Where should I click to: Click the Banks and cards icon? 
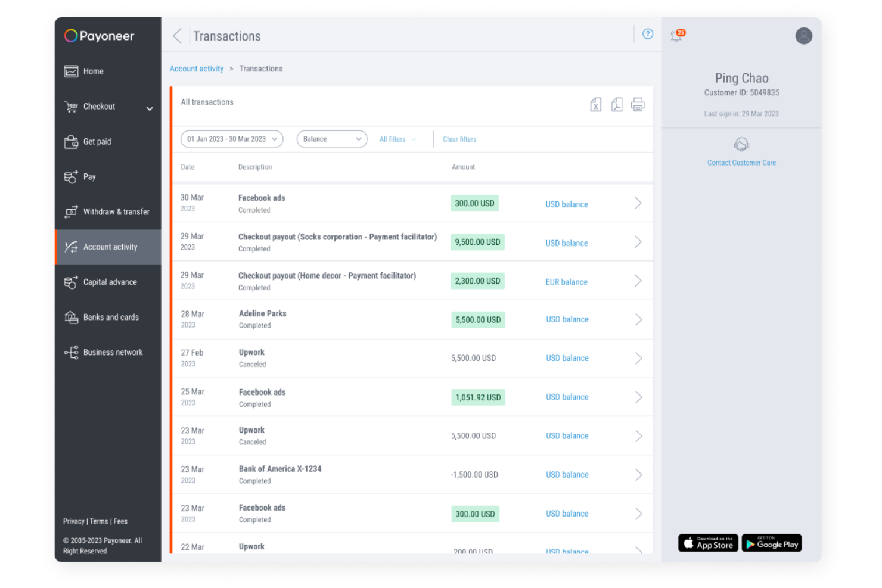[71, 318]
